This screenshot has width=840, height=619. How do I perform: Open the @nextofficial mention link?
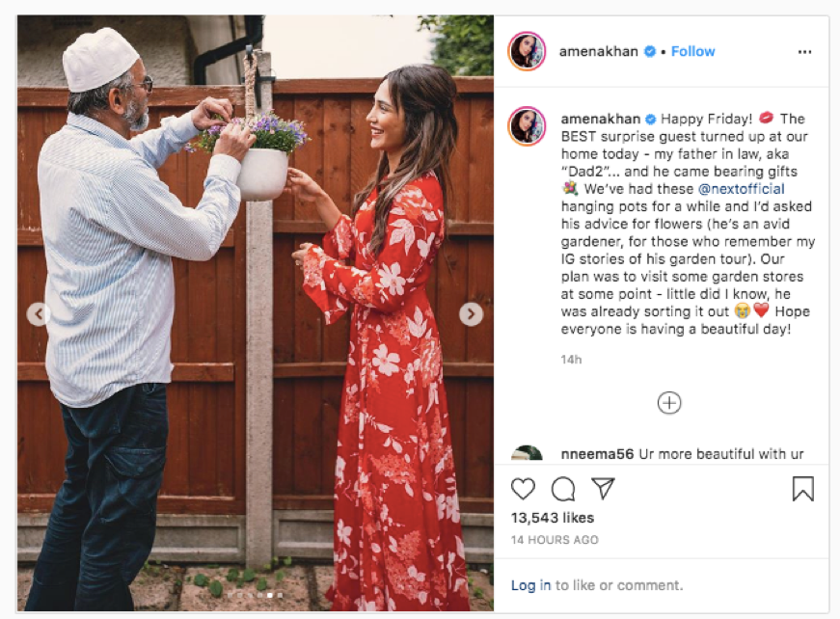[x=742, y=189]
